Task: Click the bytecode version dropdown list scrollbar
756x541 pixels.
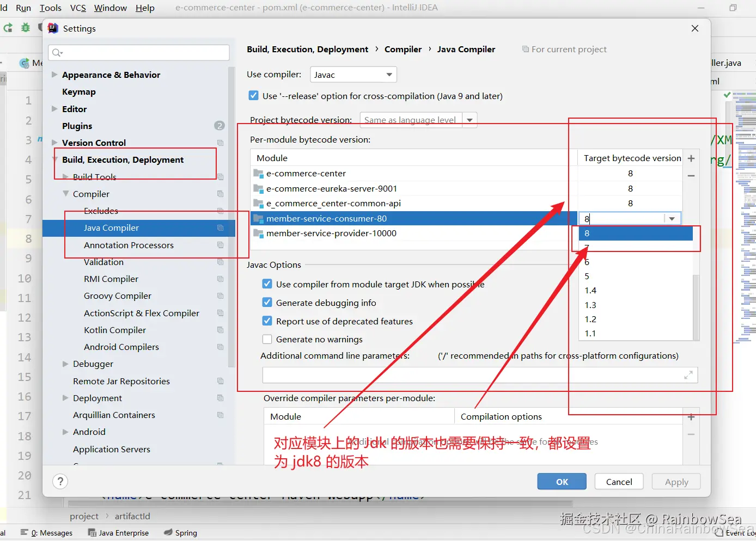Action: pos(696,307)
